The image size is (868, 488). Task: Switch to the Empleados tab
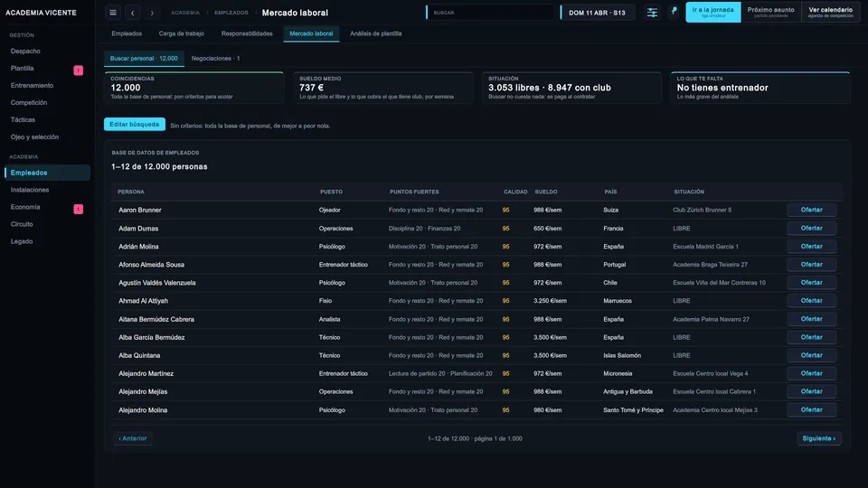coord(127,33)
